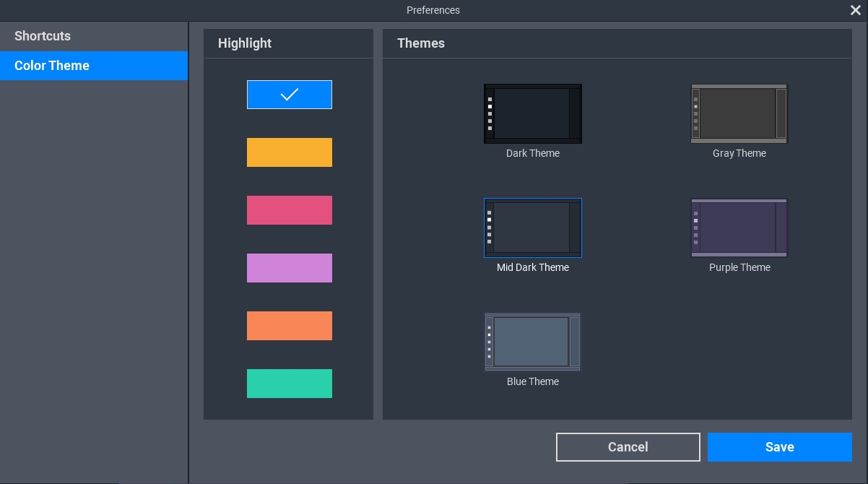Pick the yellow highlight color swatch
868x484 pixels.
tap(289, 152)
